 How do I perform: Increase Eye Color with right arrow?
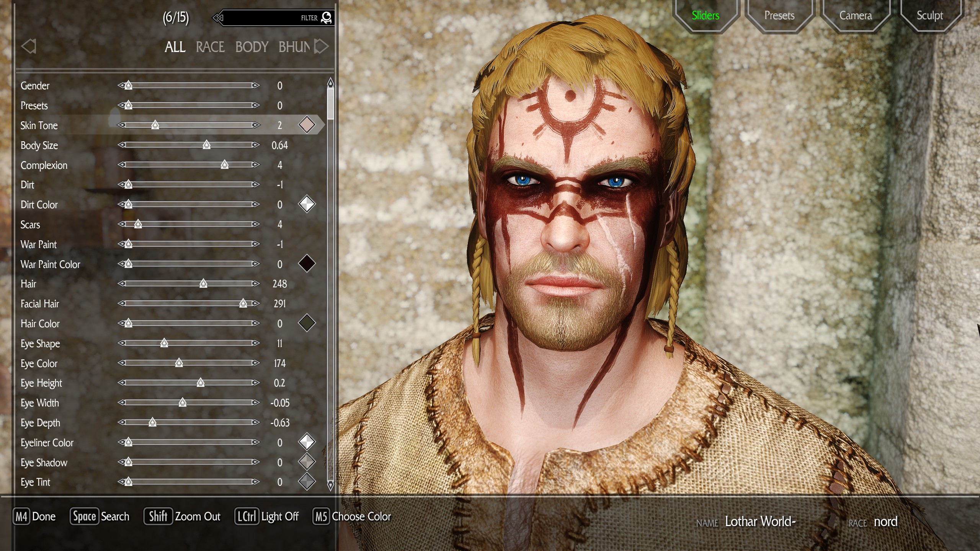256,363
